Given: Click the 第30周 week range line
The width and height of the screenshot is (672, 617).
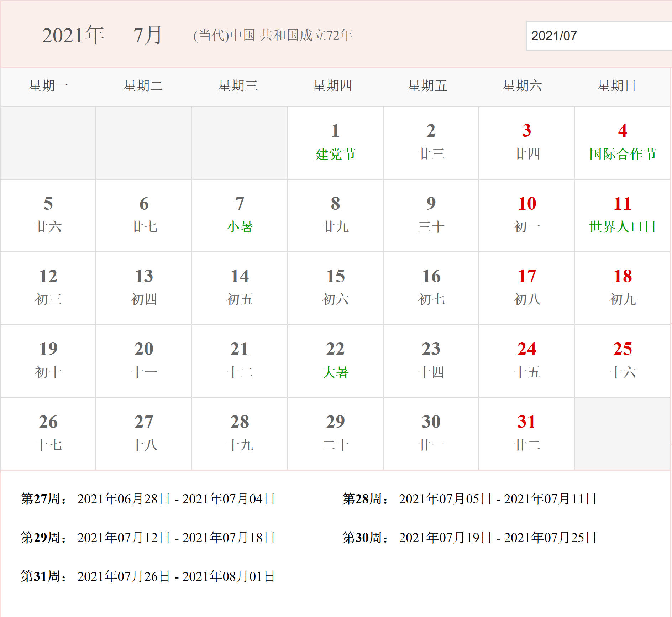Looking at the screenshot, I should tap(469, 538).
